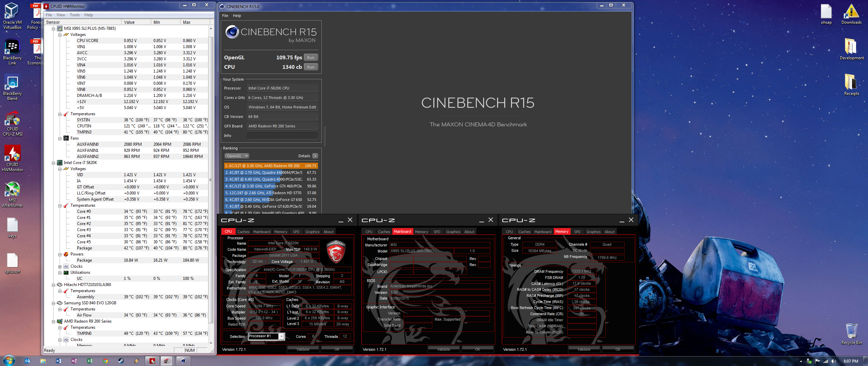868x366 pixels.
Task: Open BlackBerry Link desktop shortcut
Action: point(12,52)
